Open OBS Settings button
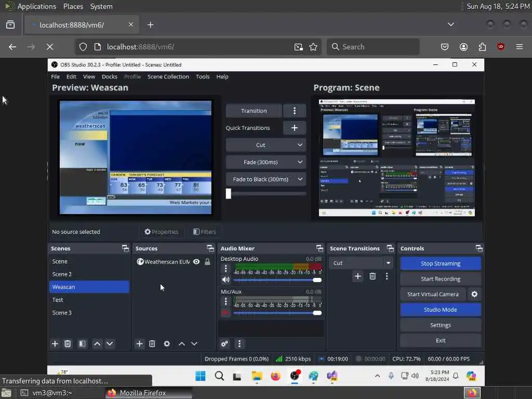This screenshot has width=532, height=399. coord(441,325)
